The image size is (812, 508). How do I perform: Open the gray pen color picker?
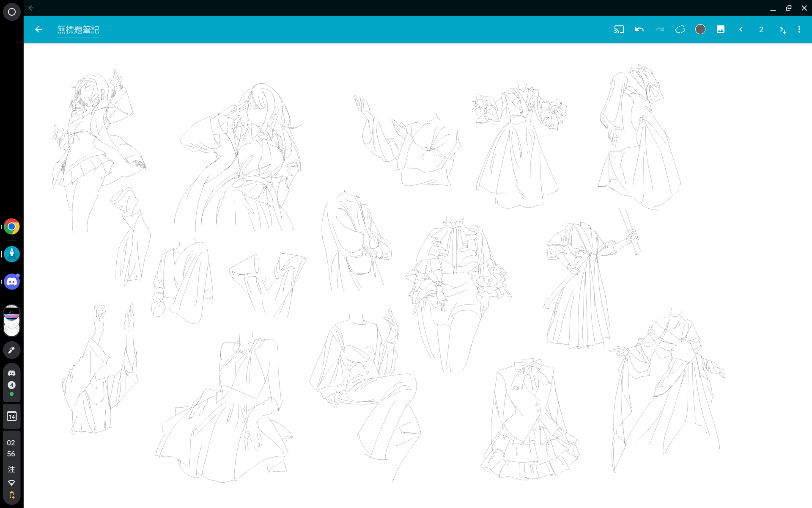pos(700,29)
